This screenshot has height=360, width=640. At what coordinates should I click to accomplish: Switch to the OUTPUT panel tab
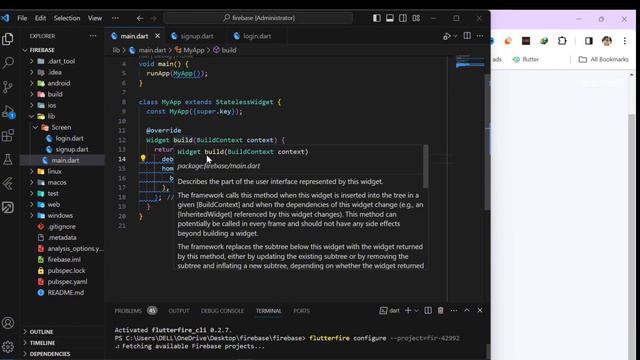(x=179, y=311)
